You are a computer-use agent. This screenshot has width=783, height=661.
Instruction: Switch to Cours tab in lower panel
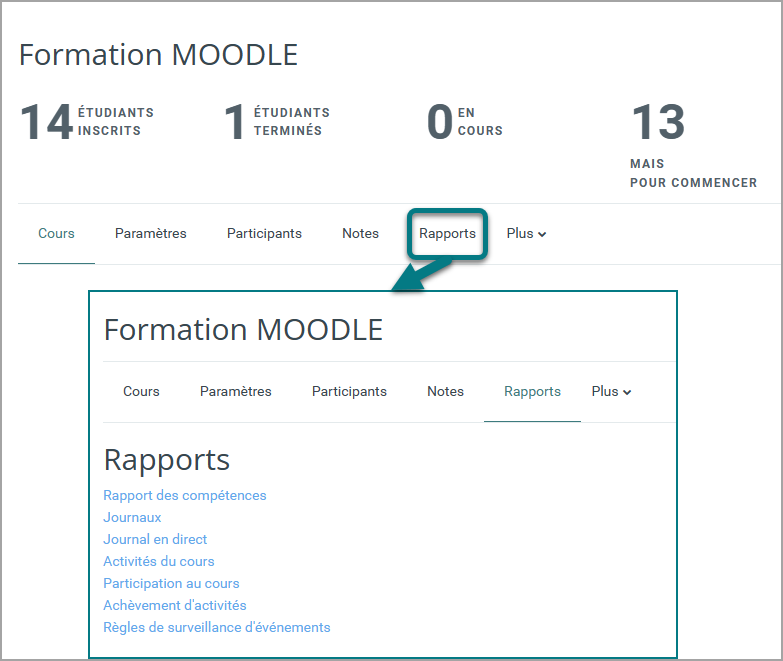click(141, 391)
